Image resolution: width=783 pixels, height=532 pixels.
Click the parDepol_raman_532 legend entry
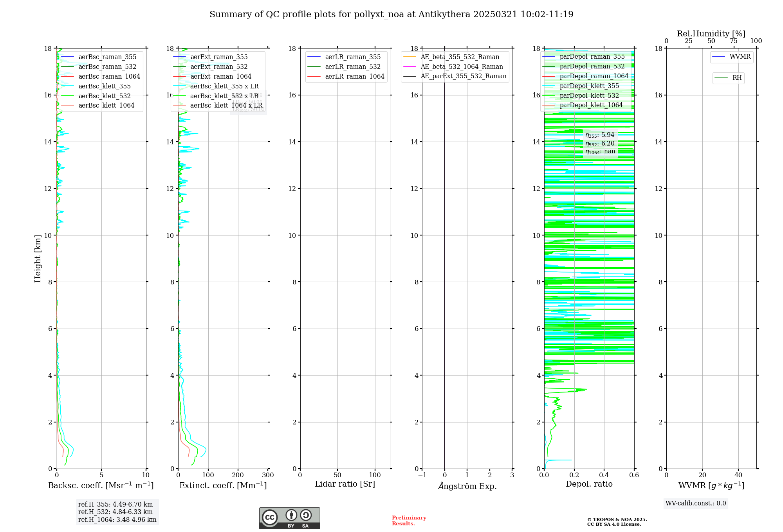(584, 66)
